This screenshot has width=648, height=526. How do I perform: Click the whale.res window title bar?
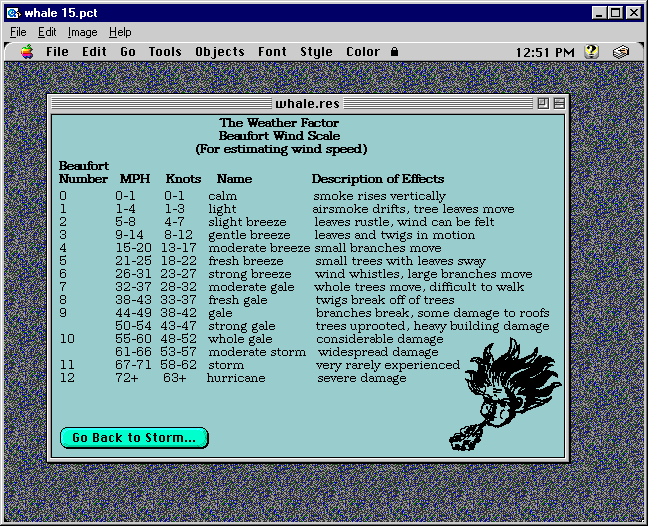(x=307, y=103)
